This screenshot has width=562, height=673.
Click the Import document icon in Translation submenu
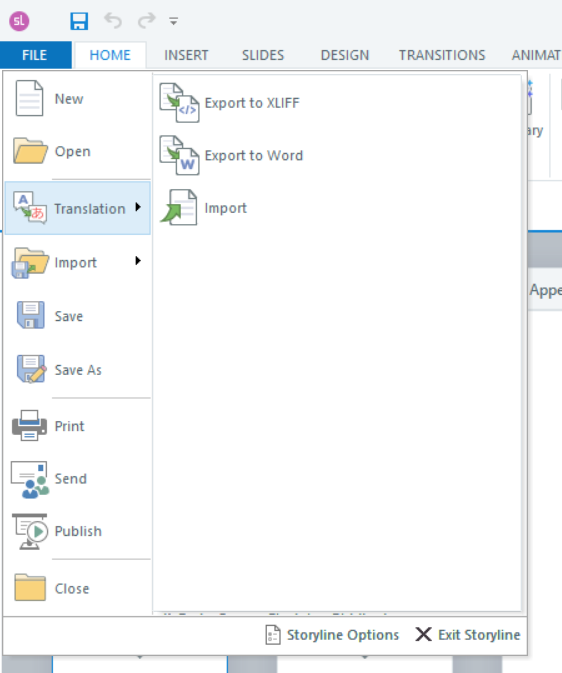[x=179, y=207]
